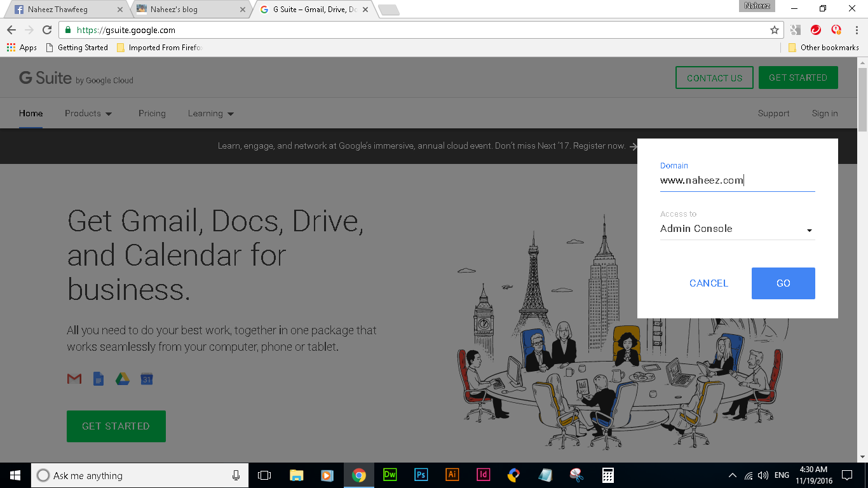
Task: Open the Windows Start menu
Action: 15,475
